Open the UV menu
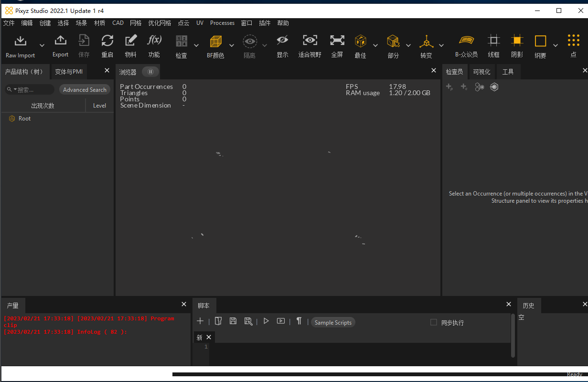588x382 pixels. coord(200,23)
